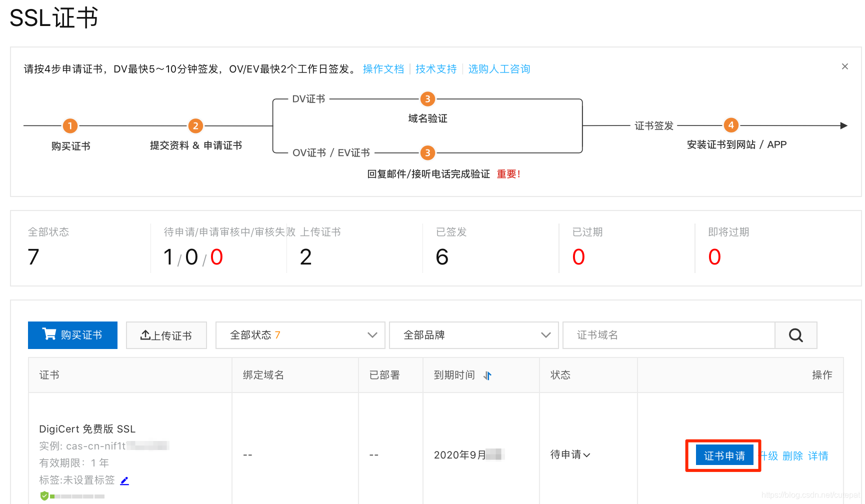The height and width of the screenshot is (504, 865).
Task: Open the 选购人工咨询 link
Action: (499, 69)
